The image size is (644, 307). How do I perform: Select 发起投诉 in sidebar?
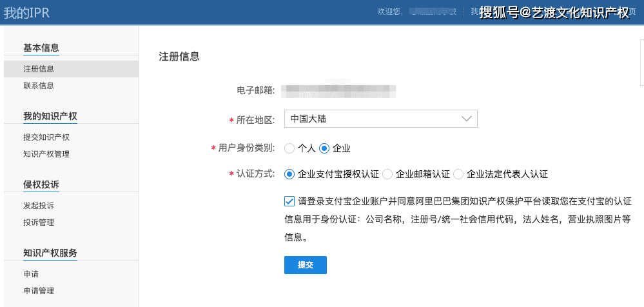(x=39, y=206)
